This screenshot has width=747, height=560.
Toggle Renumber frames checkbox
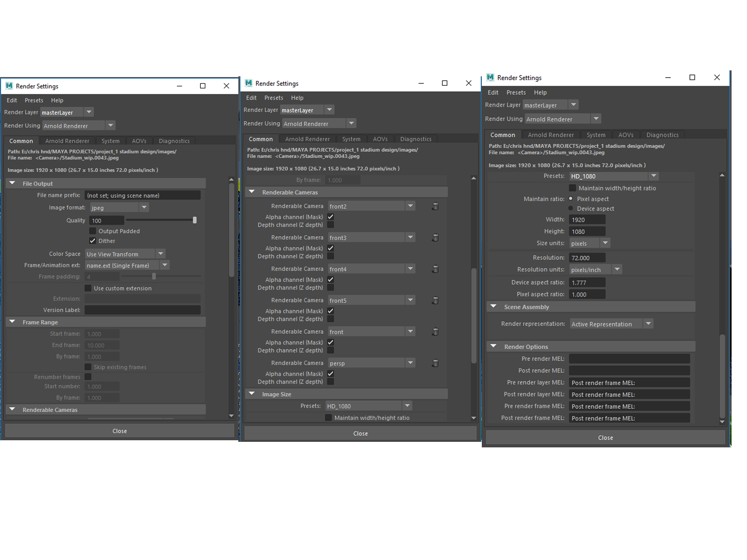(88, 377)
